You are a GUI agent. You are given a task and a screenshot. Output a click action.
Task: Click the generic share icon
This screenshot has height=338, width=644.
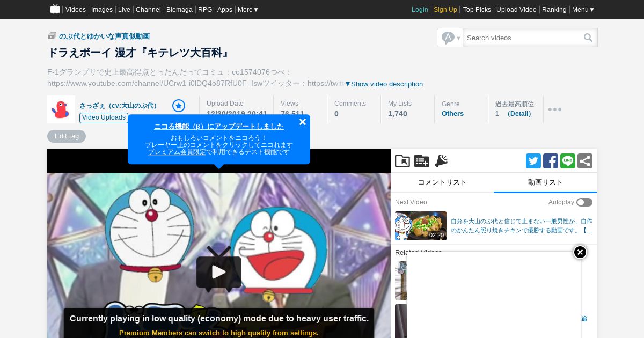(585, 161)
